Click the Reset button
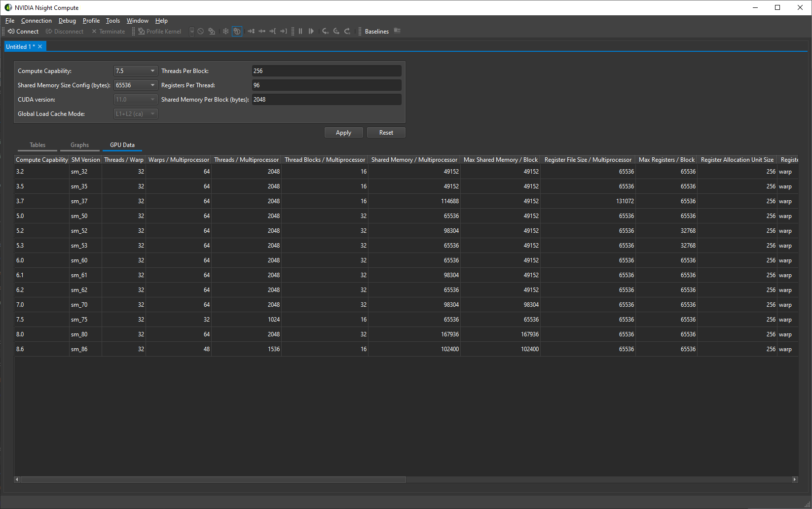 point(386,133)
